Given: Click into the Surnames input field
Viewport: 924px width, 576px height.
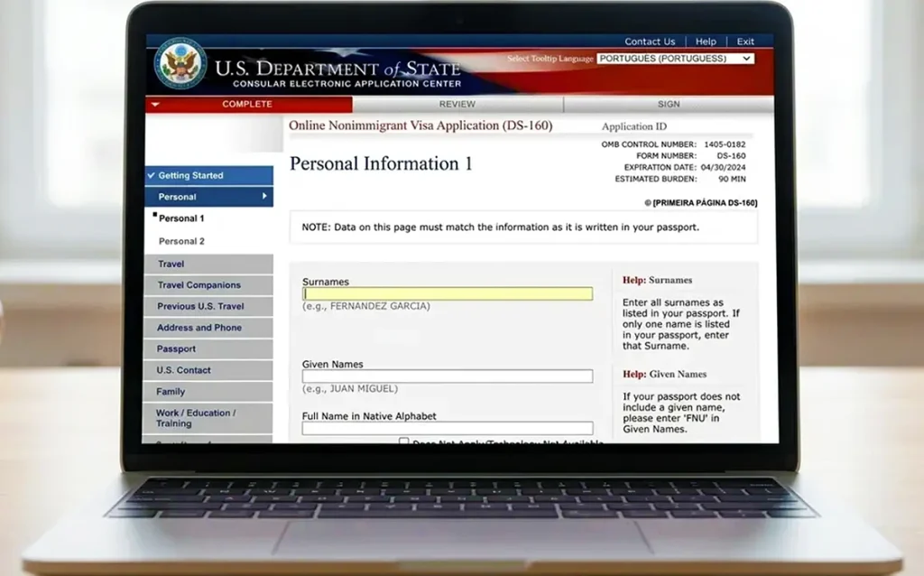Looking at the screenshot, I should coord(448,293).
